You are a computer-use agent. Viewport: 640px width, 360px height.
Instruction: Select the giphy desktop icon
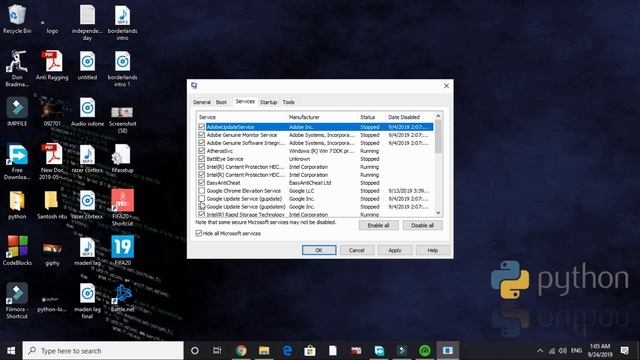(52, 253)
